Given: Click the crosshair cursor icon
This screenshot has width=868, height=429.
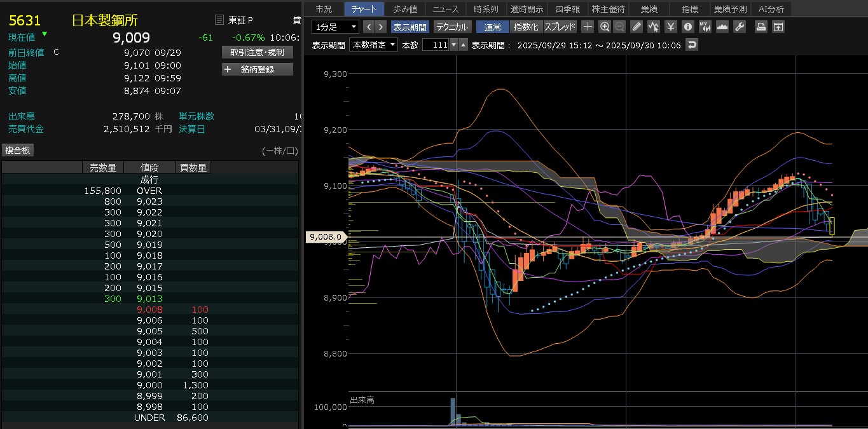Looking at the screenshot, I should (588, 27).
